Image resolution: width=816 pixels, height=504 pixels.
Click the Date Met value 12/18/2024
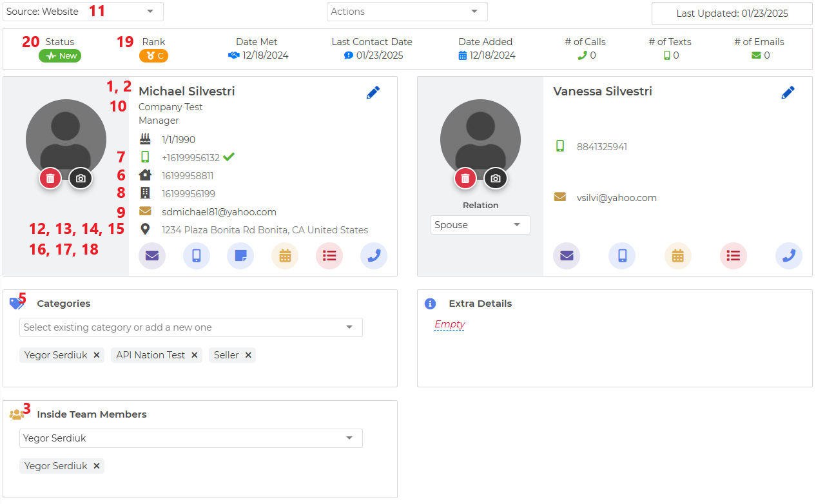click(x=266, y=55)
